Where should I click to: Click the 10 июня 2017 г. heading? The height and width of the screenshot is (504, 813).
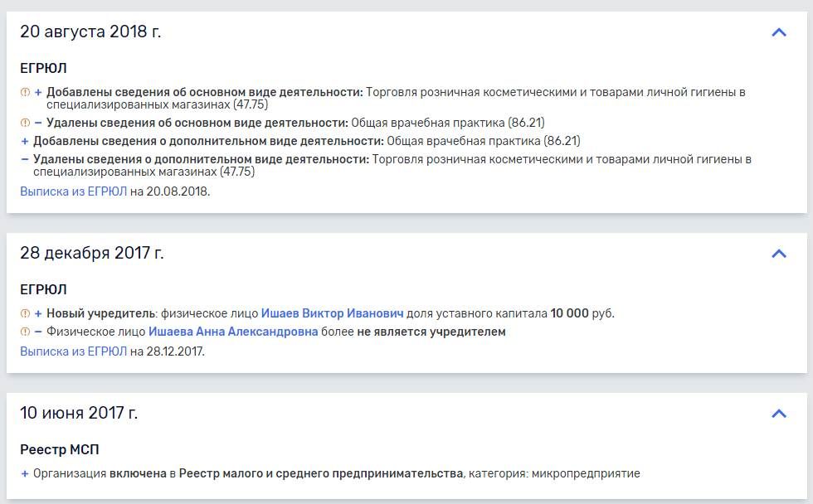79,413
